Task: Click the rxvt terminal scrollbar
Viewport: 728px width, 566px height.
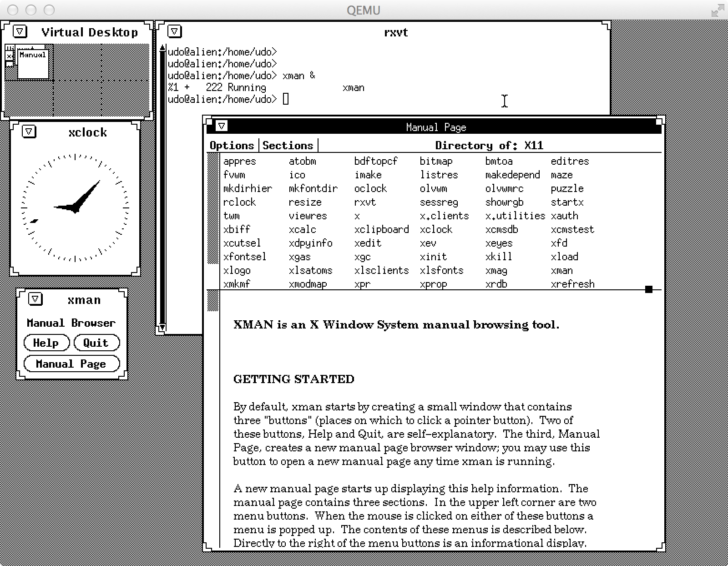Action: [x=162, y=182]
